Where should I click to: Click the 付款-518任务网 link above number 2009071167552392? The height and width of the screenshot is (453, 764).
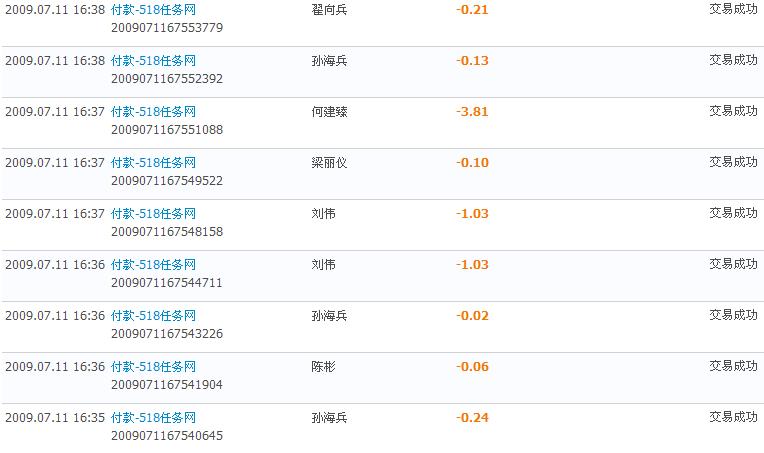click(153, 61)
